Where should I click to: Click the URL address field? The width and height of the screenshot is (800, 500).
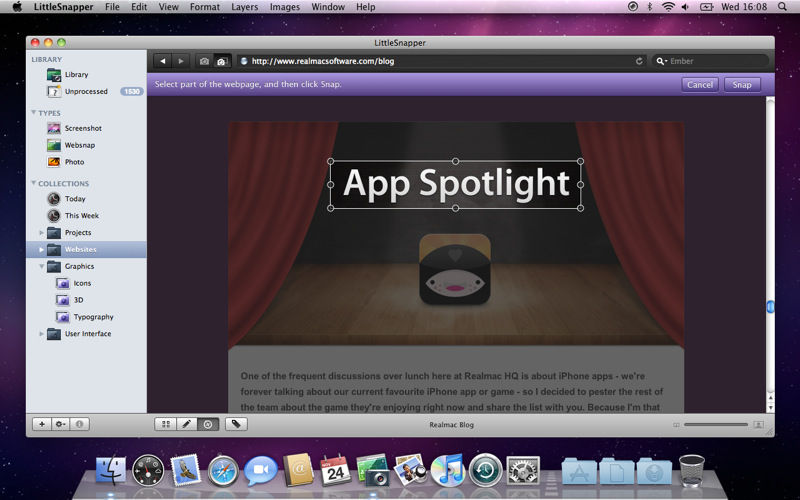[x=441, y=61]
